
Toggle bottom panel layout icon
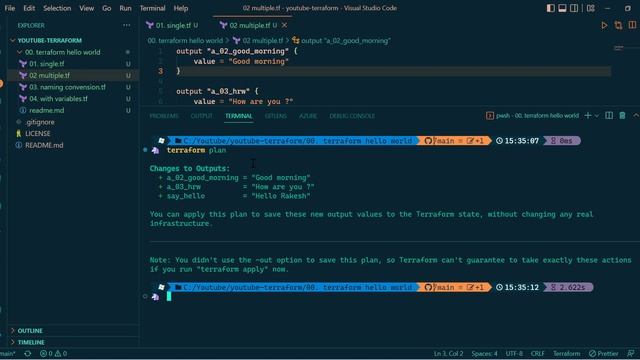[x=562, y=8]
